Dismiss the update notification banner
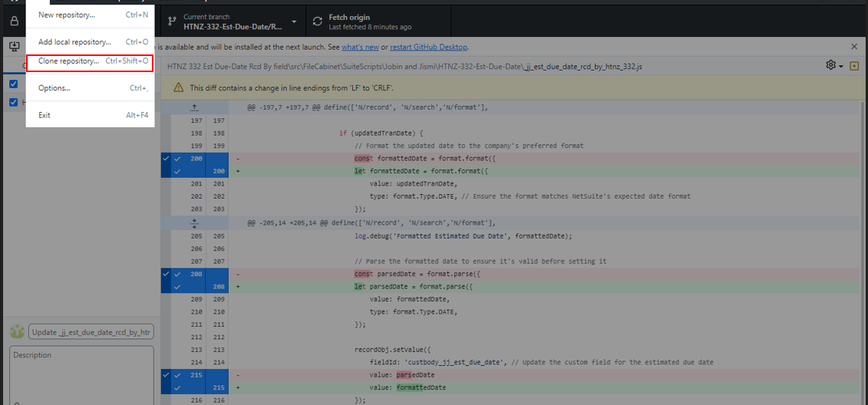The image size is (868, 405). (x=854, y=47)
